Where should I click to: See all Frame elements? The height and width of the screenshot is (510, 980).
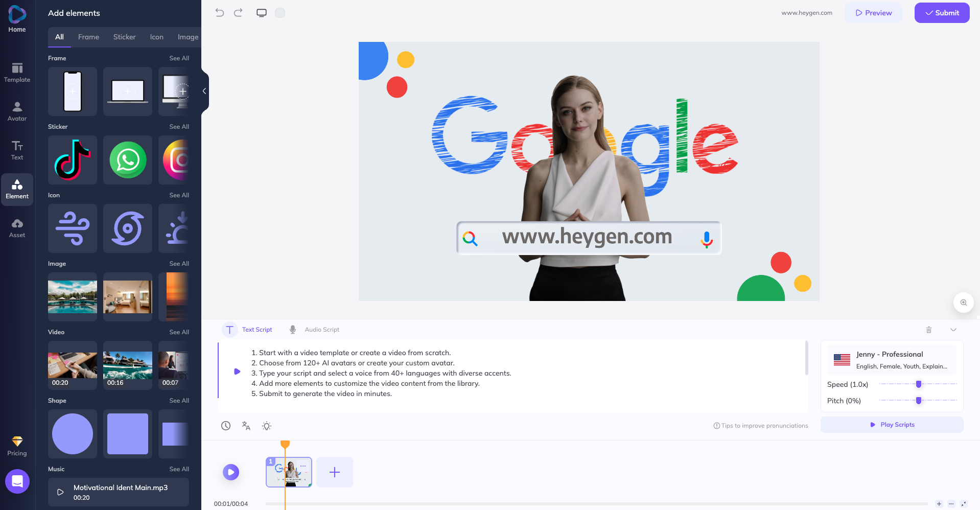click(x=179, y=58)
